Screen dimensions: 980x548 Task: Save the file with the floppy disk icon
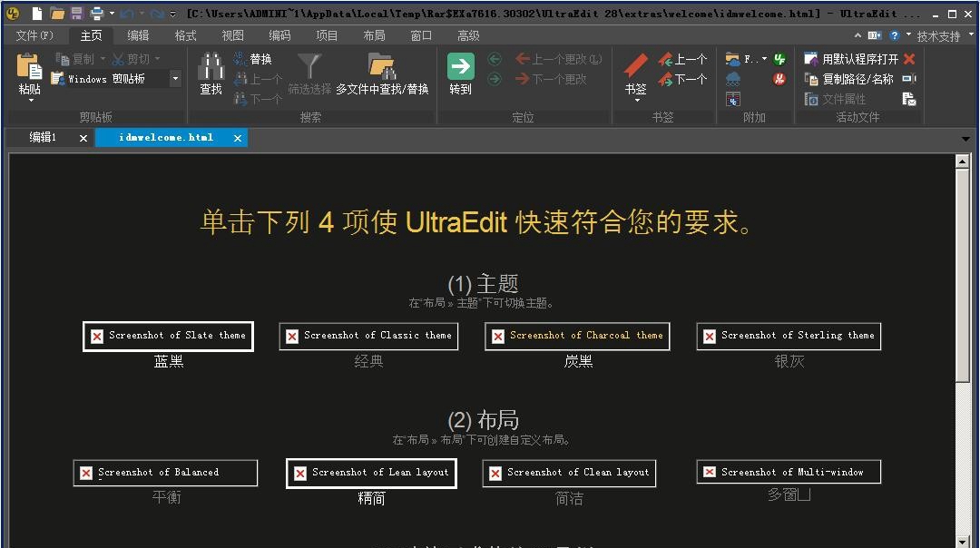[77, 13]
